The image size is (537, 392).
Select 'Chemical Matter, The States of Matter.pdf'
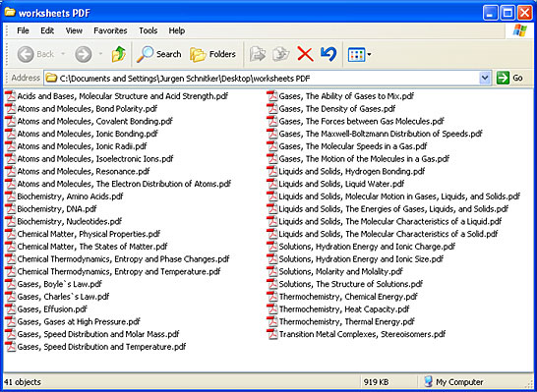click(92, 247)
